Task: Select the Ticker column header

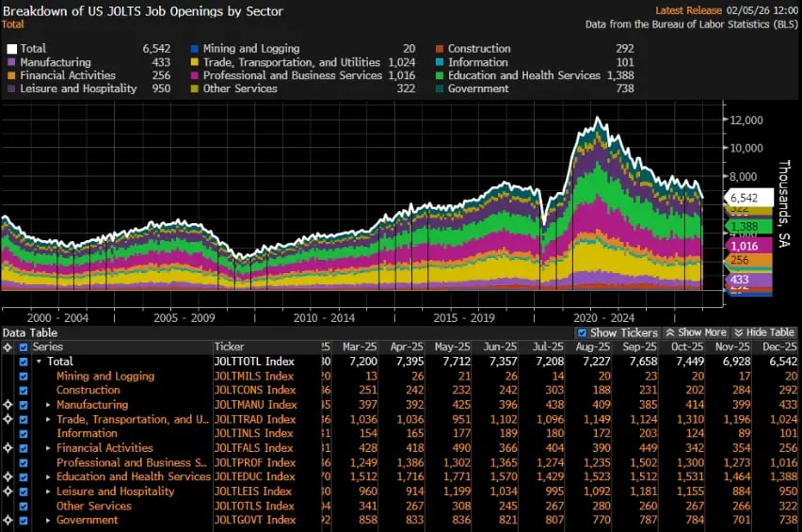Action: point(229,347)
